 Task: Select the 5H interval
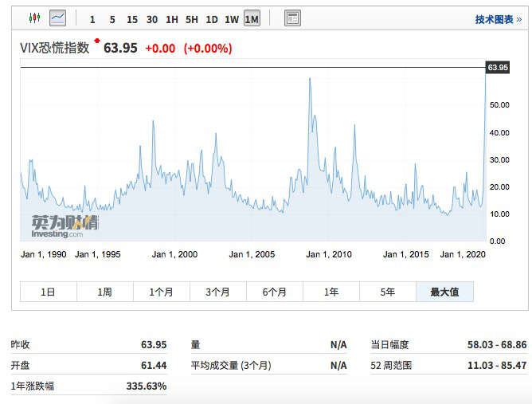click(191, 19)
